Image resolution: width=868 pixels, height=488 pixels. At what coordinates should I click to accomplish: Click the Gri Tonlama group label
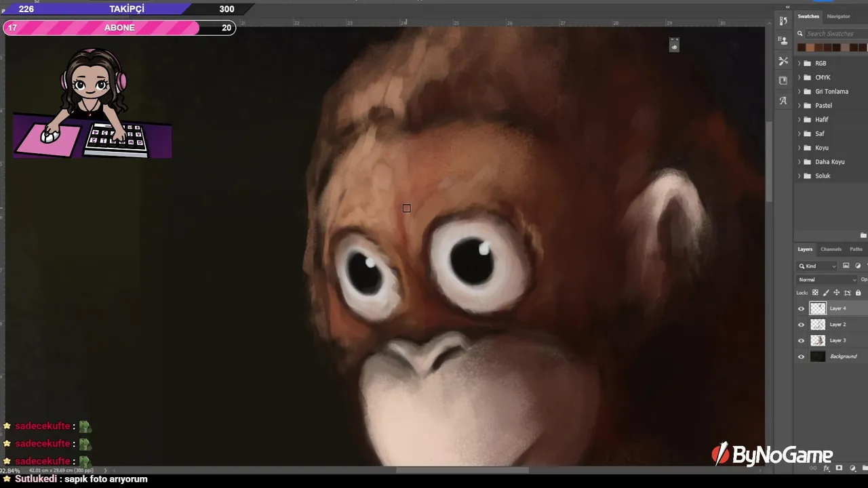click(x=831, y=91)
